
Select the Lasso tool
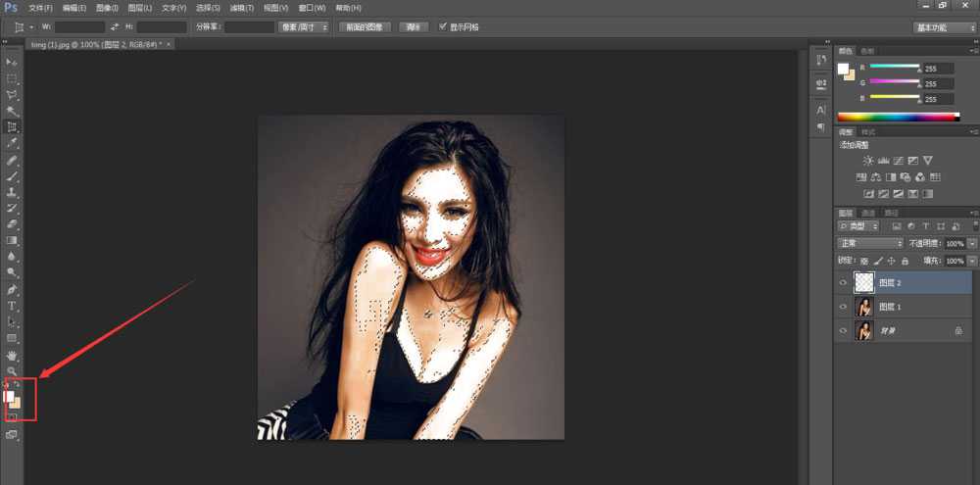pyautogui.click(x=12, y=95)
